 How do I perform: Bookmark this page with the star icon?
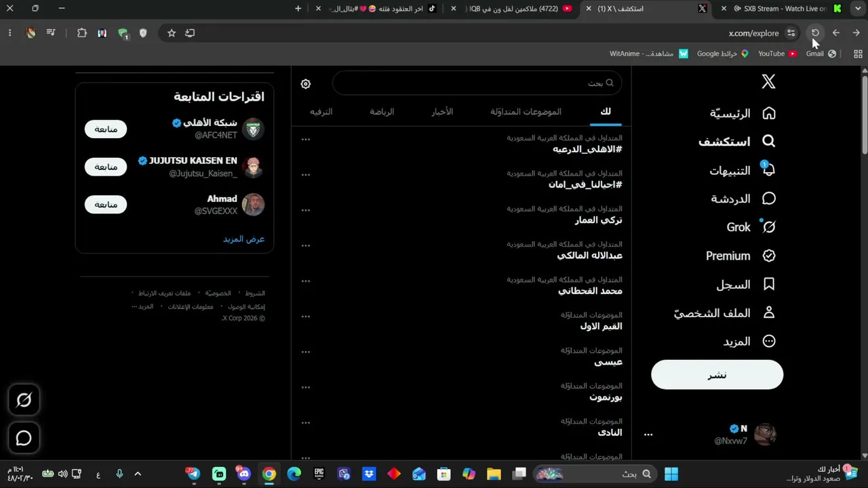click(x=172, y=33)
